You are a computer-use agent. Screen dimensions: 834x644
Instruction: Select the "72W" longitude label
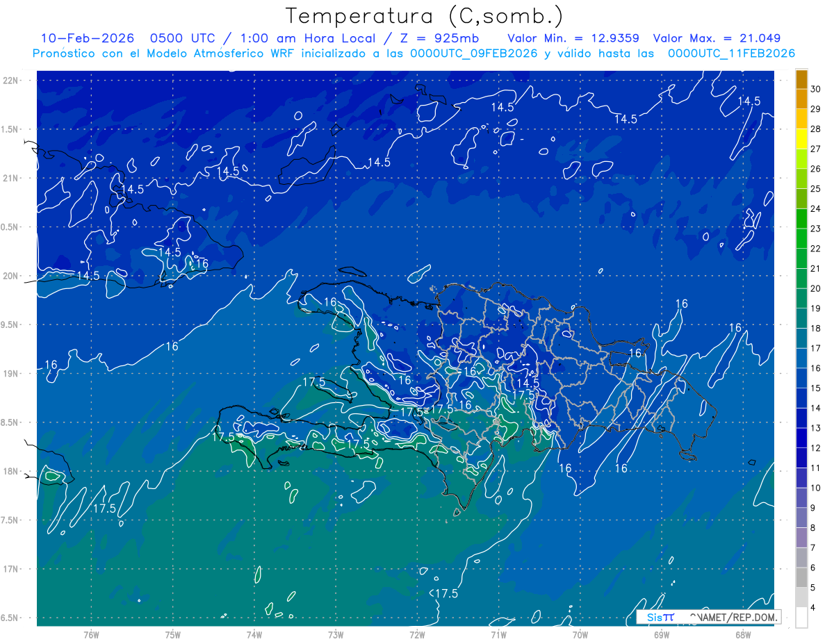[417, 635]
